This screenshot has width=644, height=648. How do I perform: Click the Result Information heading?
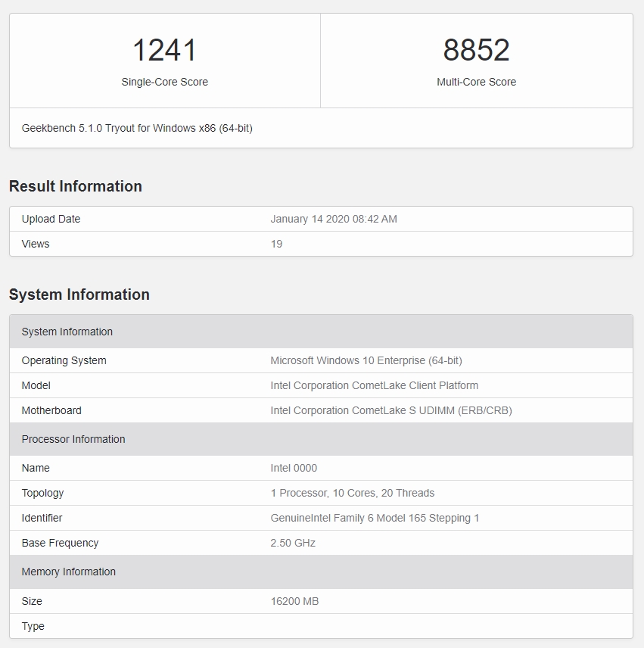[x=76, y=186]
